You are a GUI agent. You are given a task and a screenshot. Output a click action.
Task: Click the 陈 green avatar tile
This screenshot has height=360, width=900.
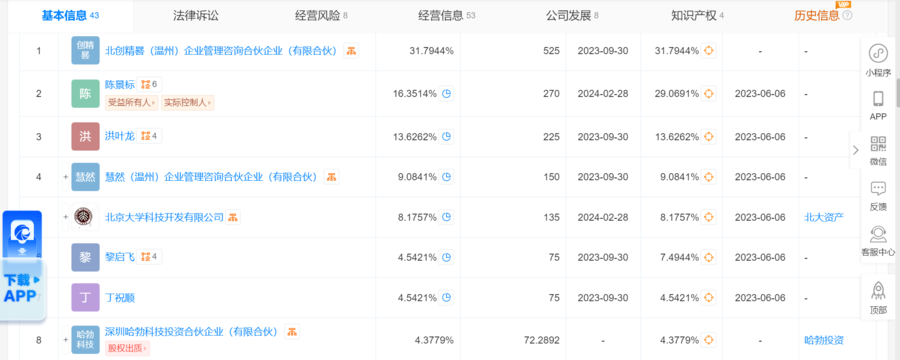(85, 94)
